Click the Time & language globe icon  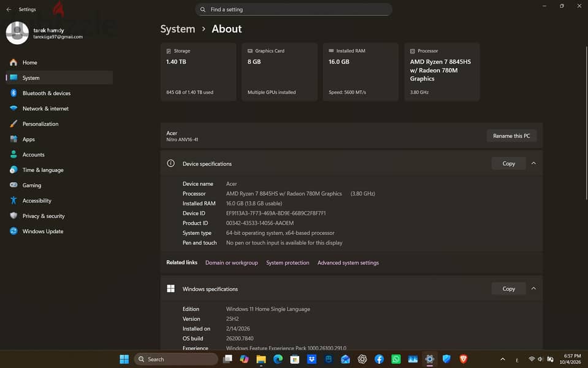(13, 169)
